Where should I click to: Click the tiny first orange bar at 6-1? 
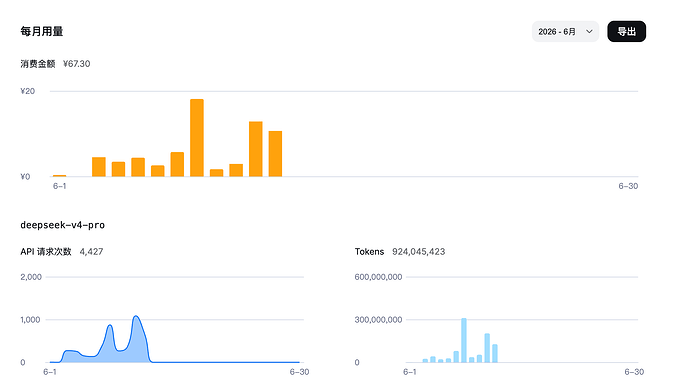coord(59,176)
